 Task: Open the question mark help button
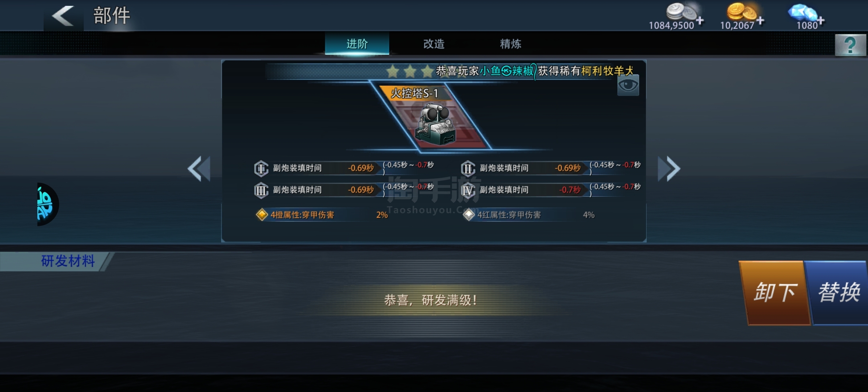point(850,45)
